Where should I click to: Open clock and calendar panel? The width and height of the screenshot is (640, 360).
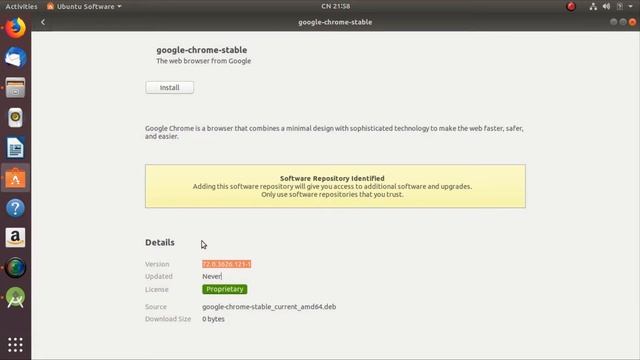336,6
